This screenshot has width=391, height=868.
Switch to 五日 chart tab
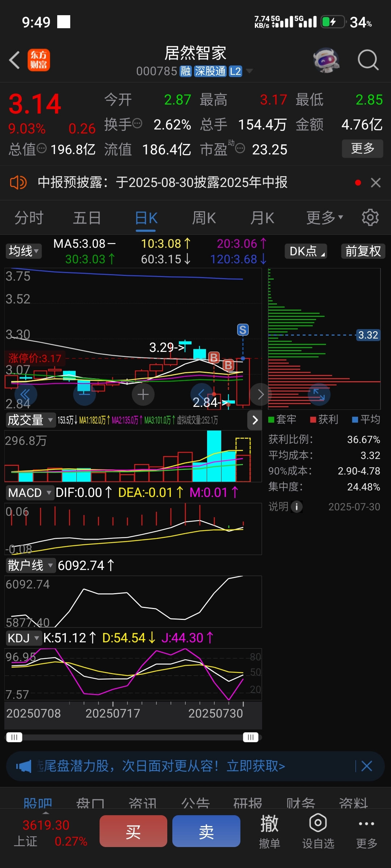pyautogui.click(x=87, y=218)
